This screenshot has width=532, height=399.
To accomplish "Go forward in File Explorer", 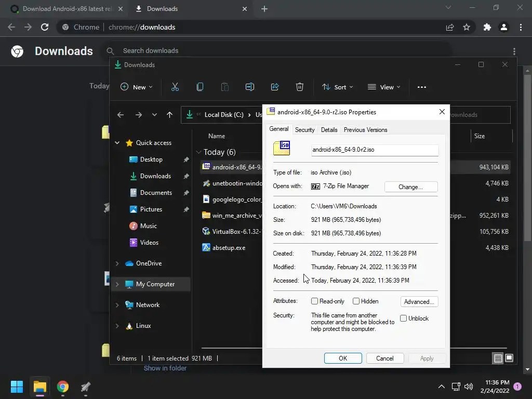I will 138,115.
